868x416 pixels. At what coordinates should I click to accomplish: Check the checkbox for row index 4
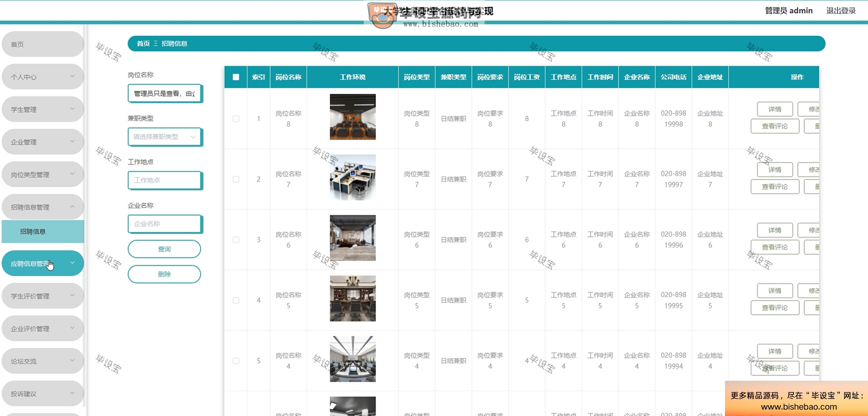pos(236,300)
